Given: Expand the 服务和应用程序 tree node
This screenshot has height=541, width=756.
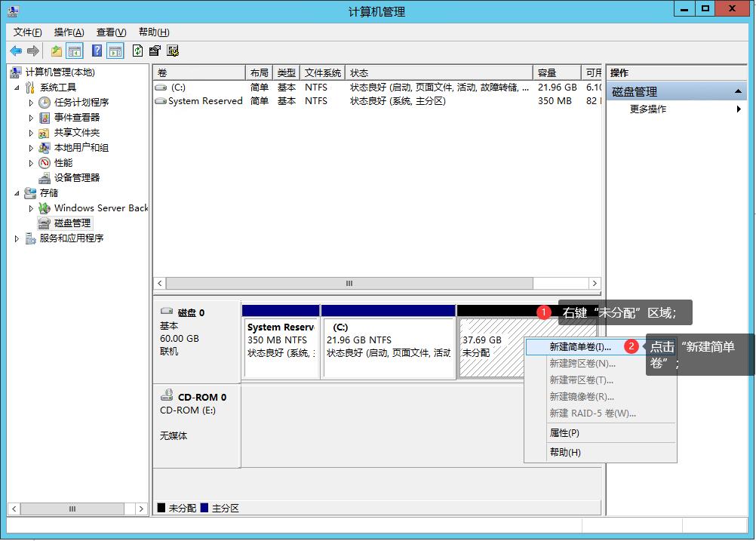Looking at the screenshot, I should [17, 238].
